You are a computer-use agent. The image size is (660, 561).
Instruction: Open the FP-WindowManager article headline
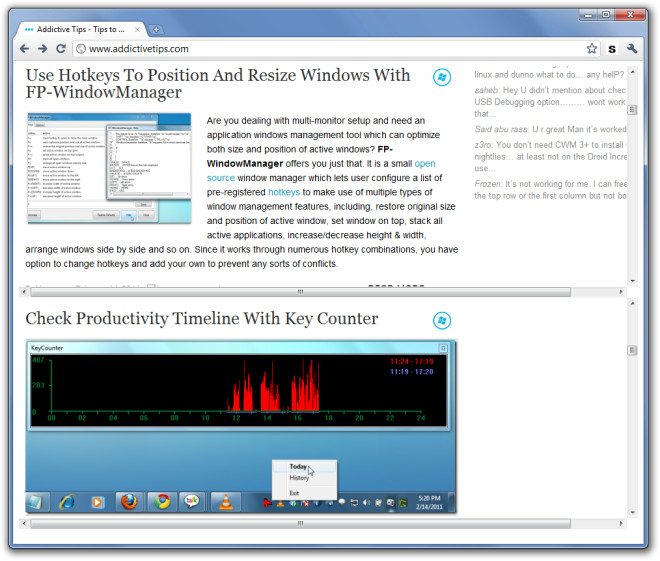coord(218,83)
